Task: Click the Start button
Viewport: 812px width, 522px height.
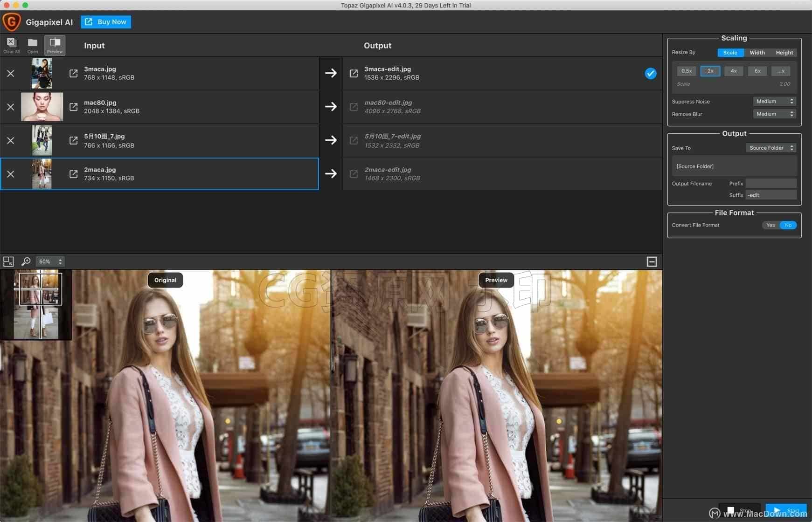Action: [786, 511]
